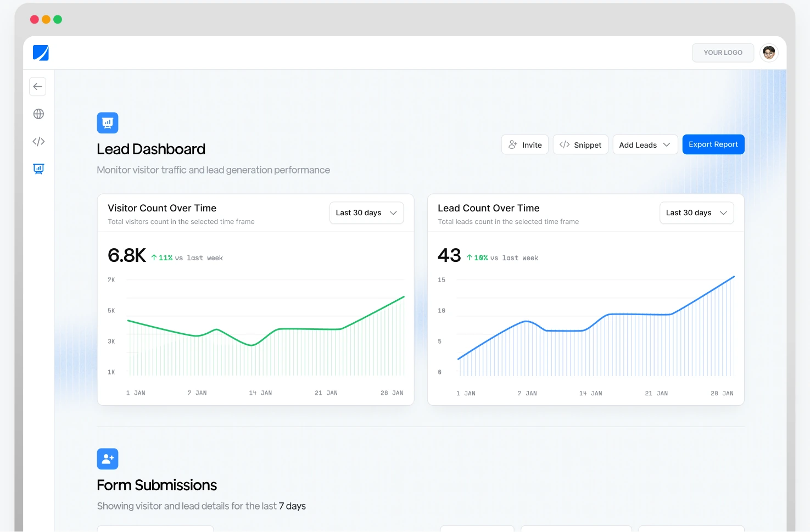The width and height of the screenshot is (810, 532).
Task: Click the 11% vs last week indicator
Action: click(187, 258)
